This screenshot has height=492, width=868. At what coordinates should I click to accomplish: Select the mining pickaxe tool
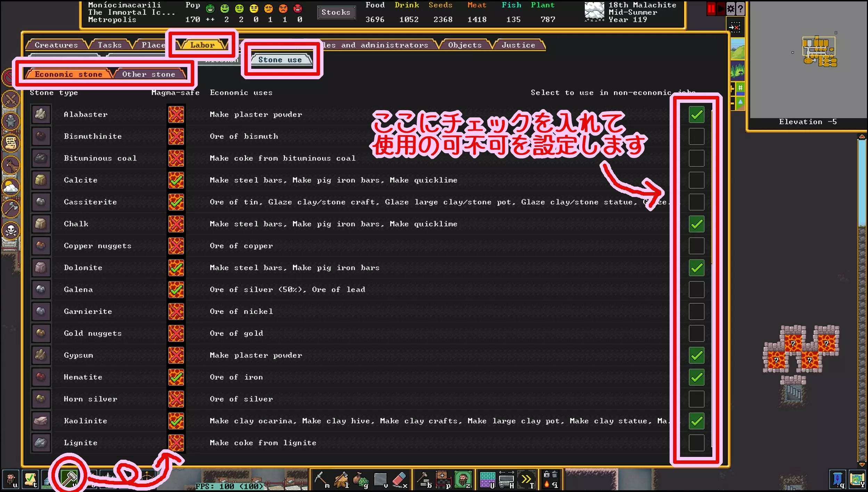320,479
